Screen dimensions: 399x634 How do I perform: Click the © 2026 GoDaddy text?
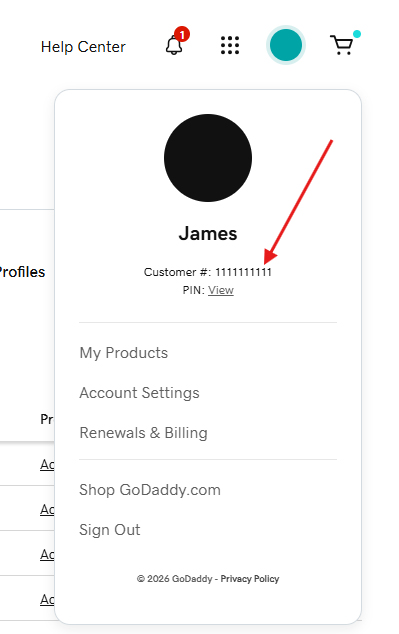pyautogui.click(x=174, y=579)
